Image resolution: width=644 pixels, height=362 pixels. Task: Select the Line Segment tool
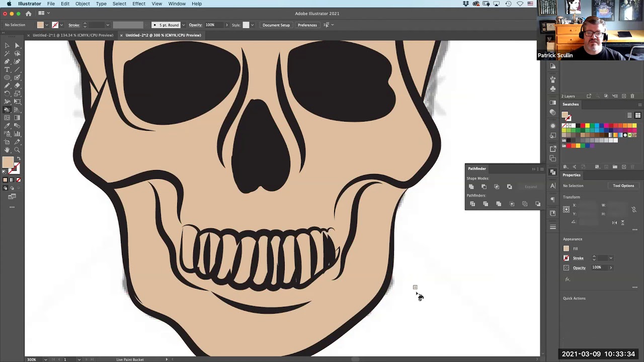(x=17, y=69)
